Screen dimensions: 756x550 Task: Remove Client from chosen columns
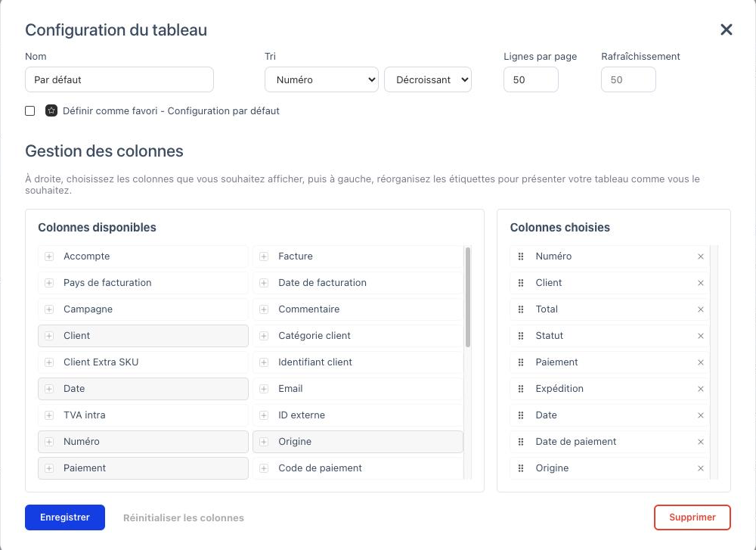coord(701,283)
